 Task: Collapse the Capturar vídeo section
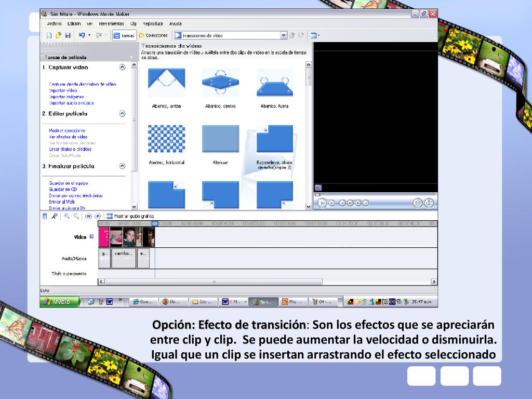[122, 67]
